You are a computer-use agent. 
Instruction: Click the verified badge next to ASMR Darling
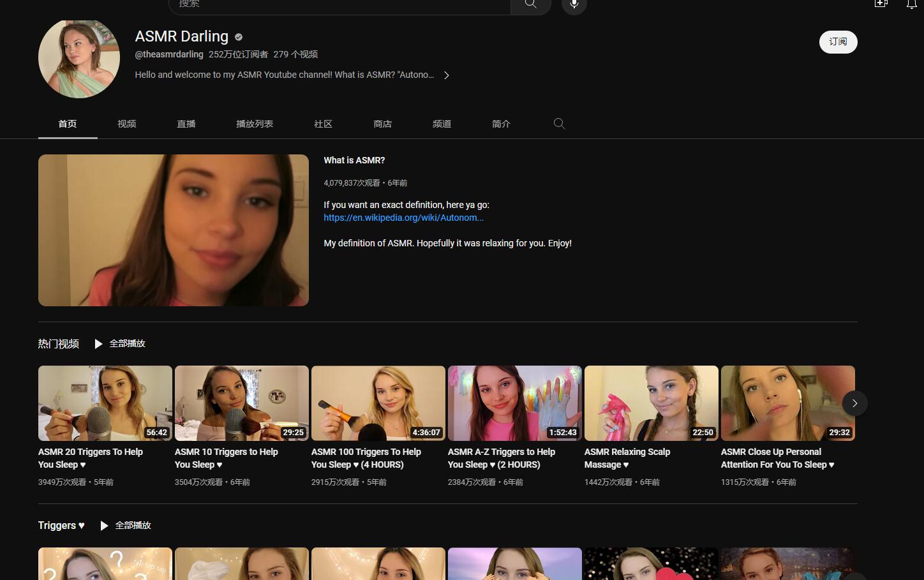click(239, 37)
